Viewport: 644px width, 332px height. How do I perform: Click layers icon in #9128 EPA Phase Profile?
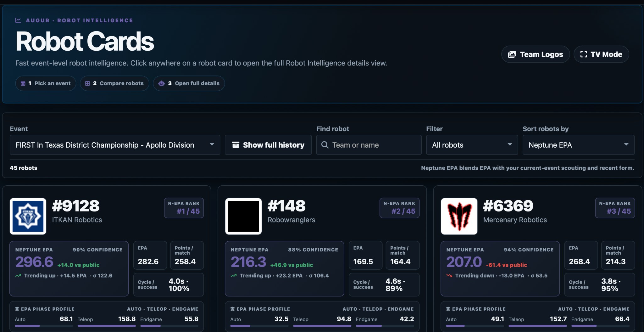point(17,309)
